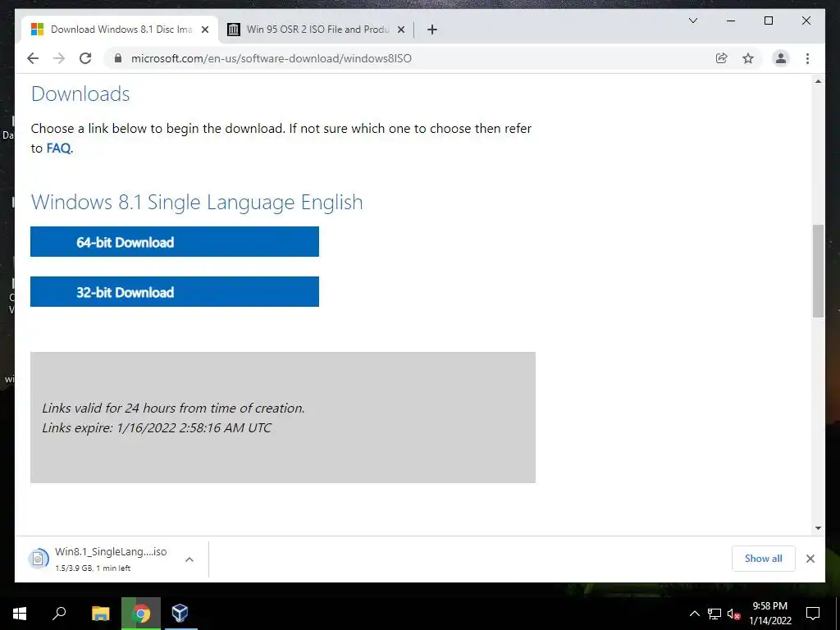Click the forward navigation arrow
The image size is (840, 630).
point(59,58)
